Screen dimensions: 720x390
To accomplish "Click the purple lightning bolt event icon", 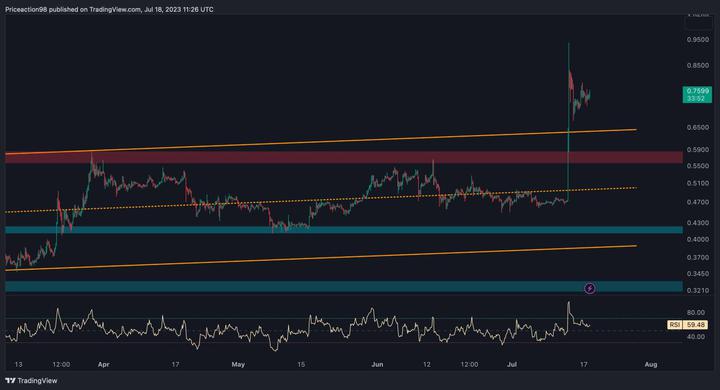I will [x=590, y=288].
